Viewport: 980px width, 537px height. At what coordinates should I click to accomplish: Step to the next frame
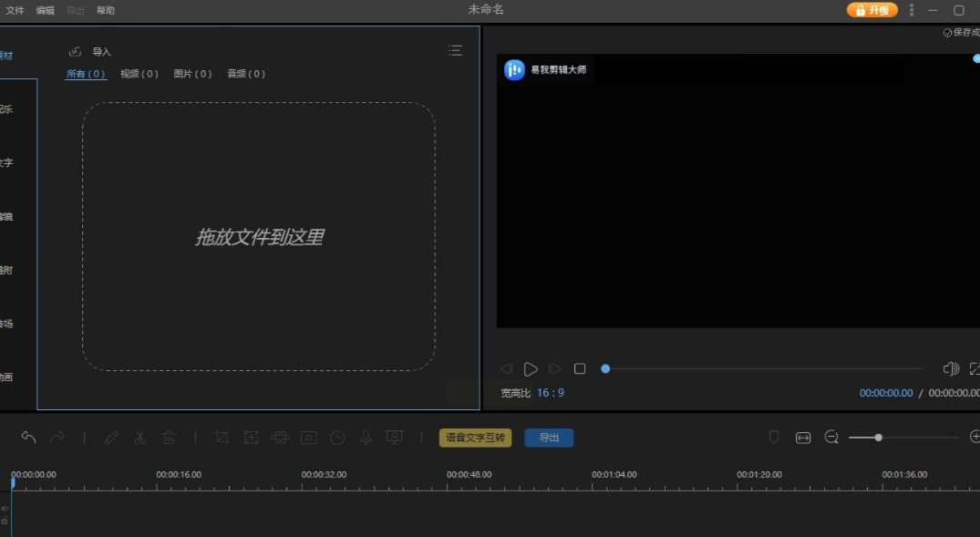554,369
